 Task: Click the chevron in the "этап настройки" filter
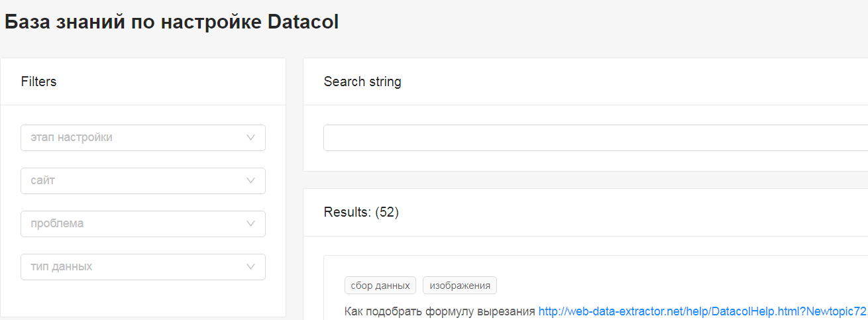coord(250,138)
